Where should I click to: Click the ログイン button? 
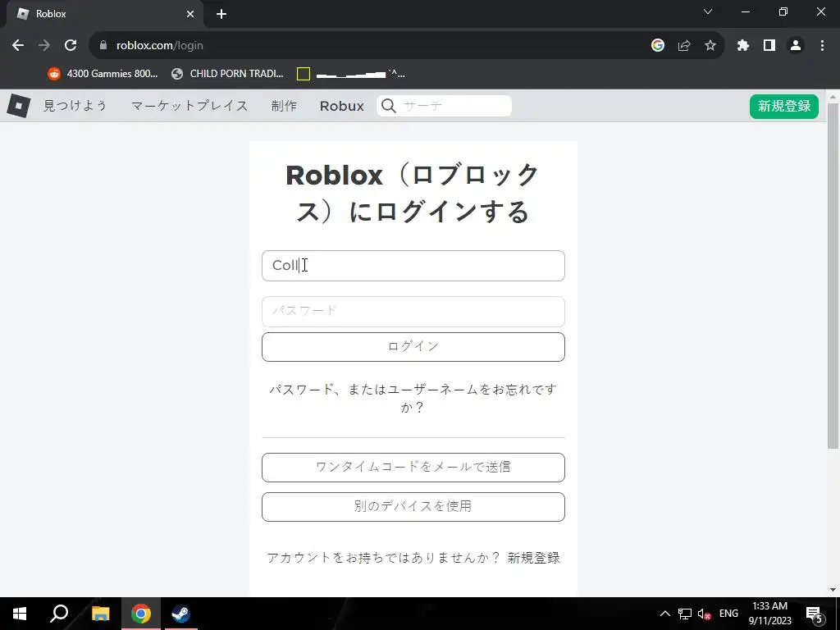pos(413,347)
